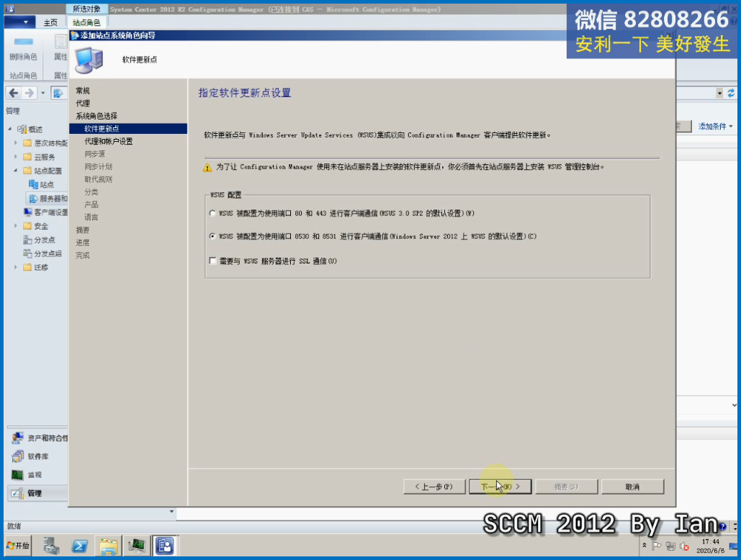Click the 分类 wizard step

tap(91, 192)
